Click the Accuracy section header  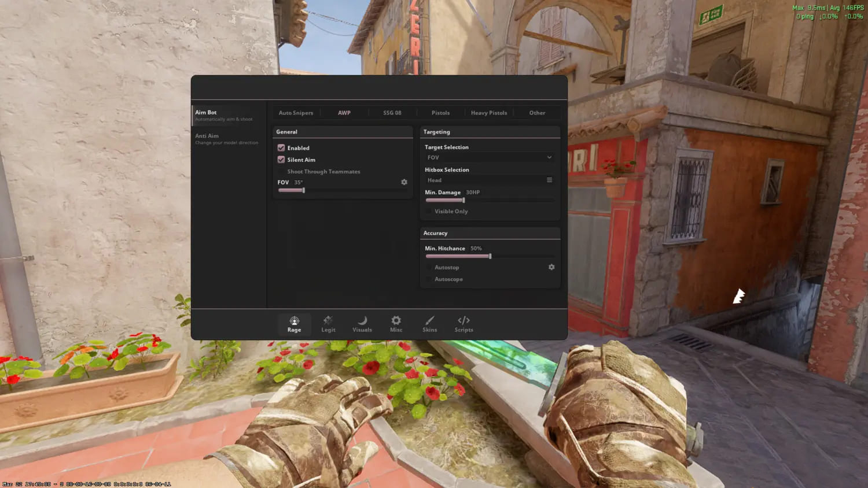pos(490,233)
